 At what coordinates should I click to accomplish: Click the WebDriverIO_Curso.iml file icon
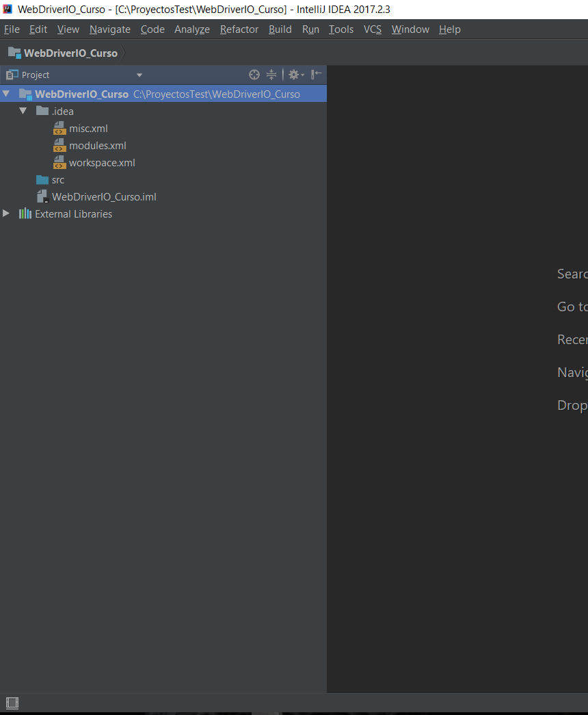42,196
